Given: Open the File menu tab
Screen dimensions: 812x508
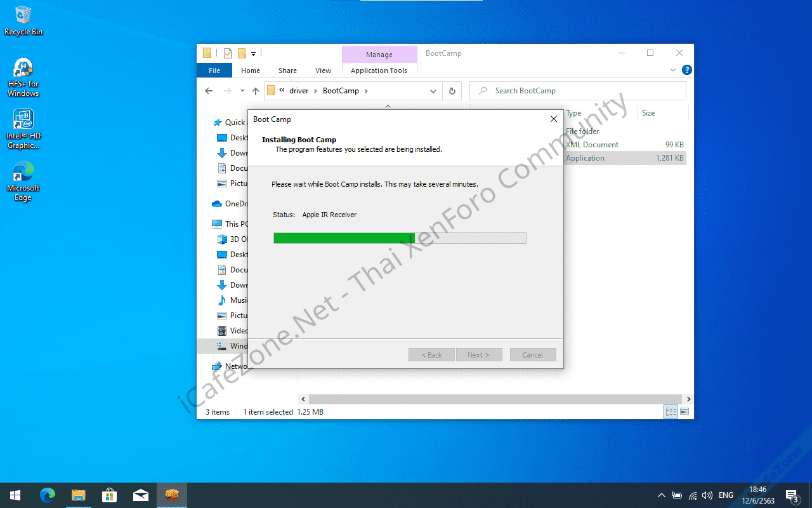Looking at the screenshot, I should [214, 70].
